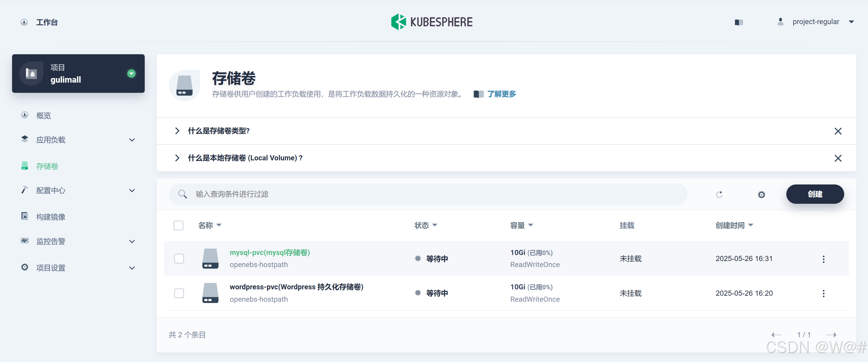Open the documentation book icon in the header
The width and height of the screenshot is (868, 362).
739,22
